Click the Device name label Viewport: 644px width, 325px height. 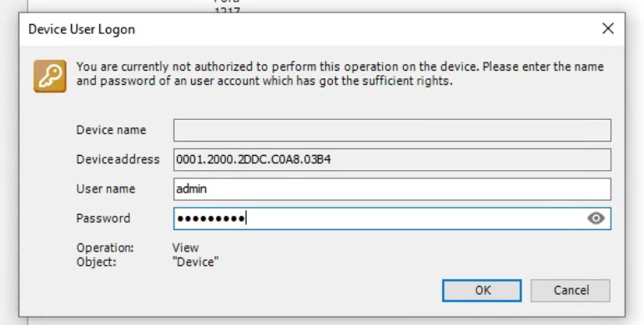pos(111,130)
